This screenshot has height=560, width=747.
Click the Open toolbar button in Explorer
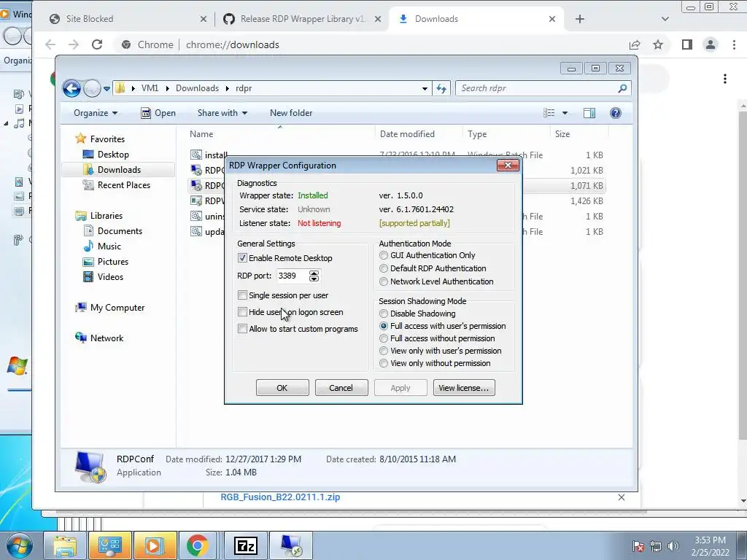pos(158,113)
